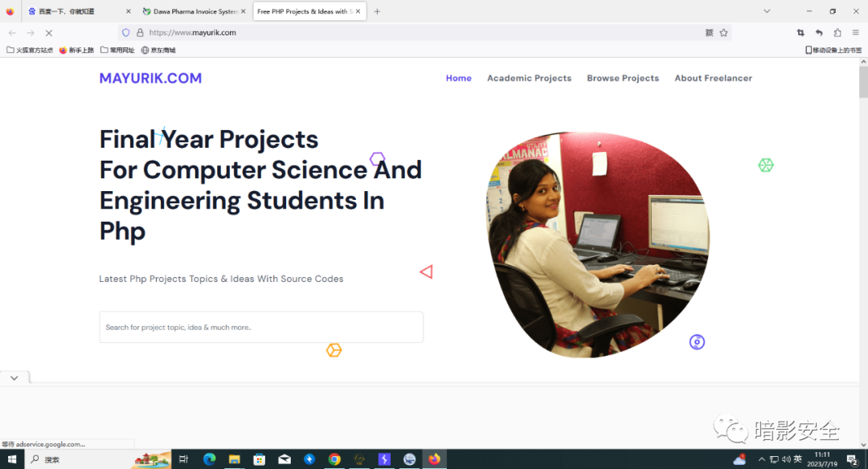
Task: Click the address bar URL mayurik.com
Action: pos(193,33)
